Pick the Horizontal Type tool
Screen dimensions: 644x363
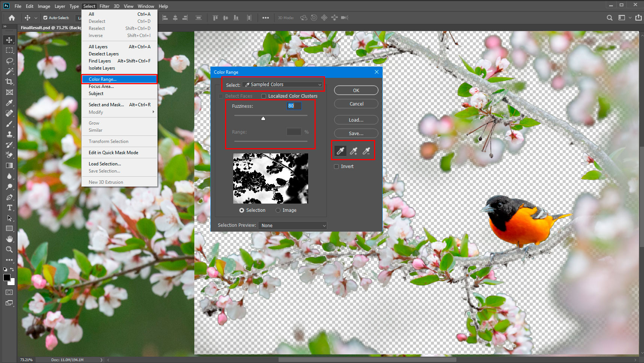9,208
